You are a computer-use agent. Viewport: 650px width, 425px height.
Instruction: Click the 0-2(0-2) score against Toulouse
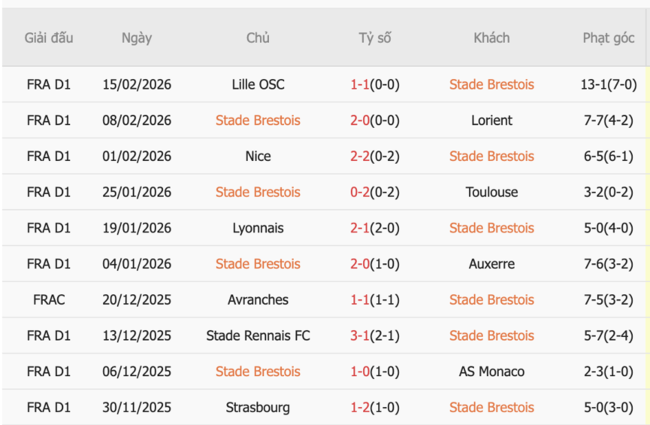click(x=375, y=193)
